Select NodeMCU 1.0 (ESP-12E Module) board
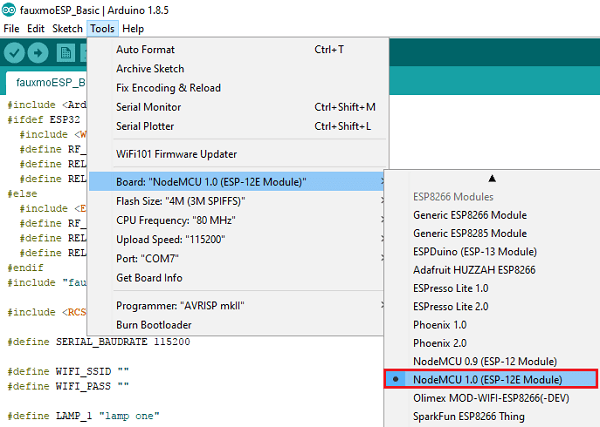 click(488, 379)
